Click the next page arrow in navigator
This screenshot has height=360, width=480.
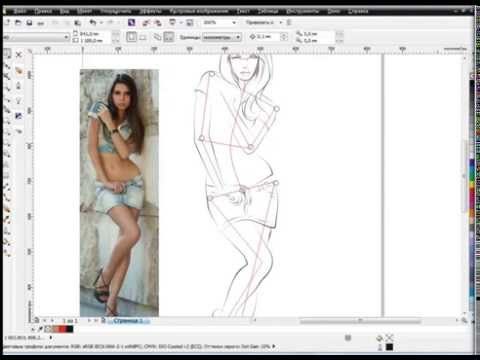[89, 321]
